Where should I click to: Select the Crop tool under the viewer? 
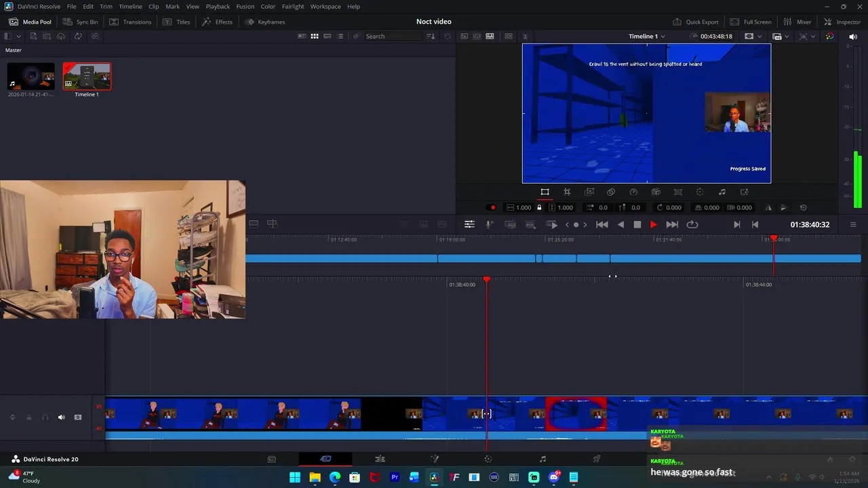(567, 192)
